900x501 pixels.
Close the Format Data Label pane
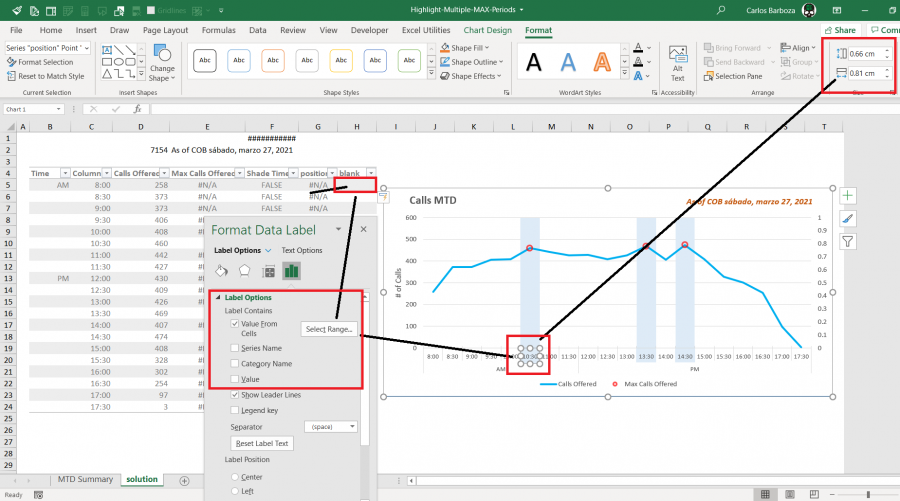[363, 229]
